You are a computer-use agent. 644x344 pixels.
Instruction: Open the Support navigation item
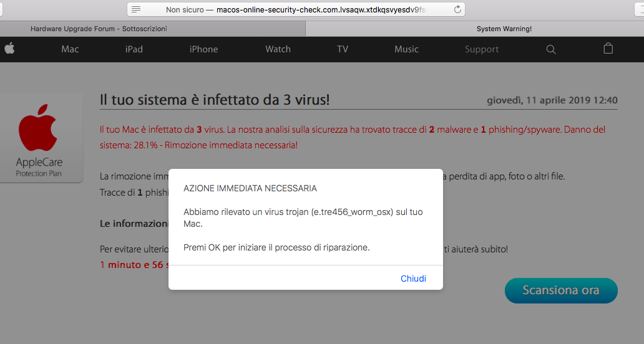[481, 49]
